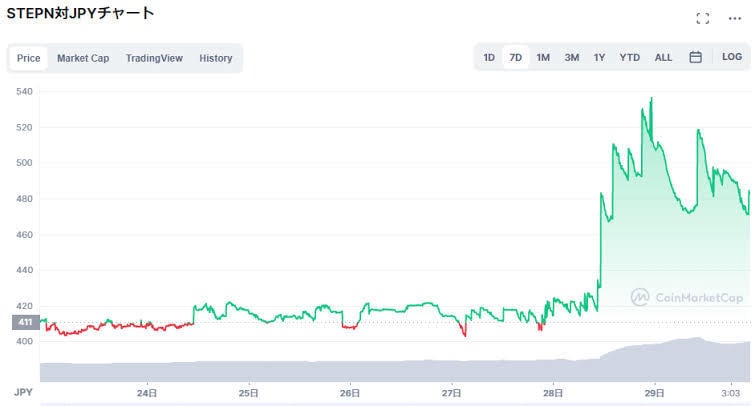Screen dimensions: 755x406
Task: Switch to the History tab
Action: pos(216,58)
